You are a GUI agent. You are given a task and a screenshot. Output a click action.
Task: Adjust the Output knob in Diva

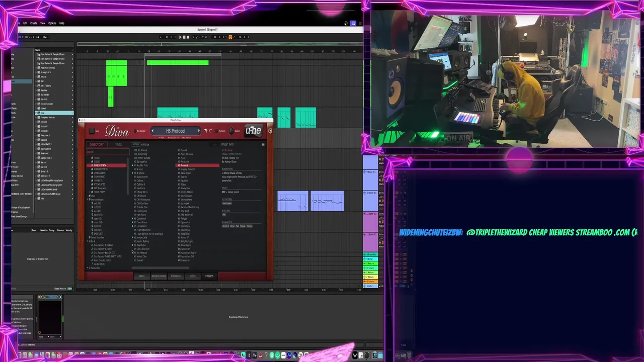(231, 131)
